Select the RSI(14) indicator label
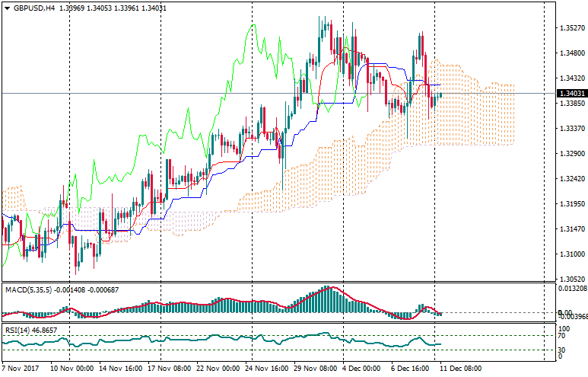Image resolution: width=588 pixels, height=377 pixels. tap(18, 330)
